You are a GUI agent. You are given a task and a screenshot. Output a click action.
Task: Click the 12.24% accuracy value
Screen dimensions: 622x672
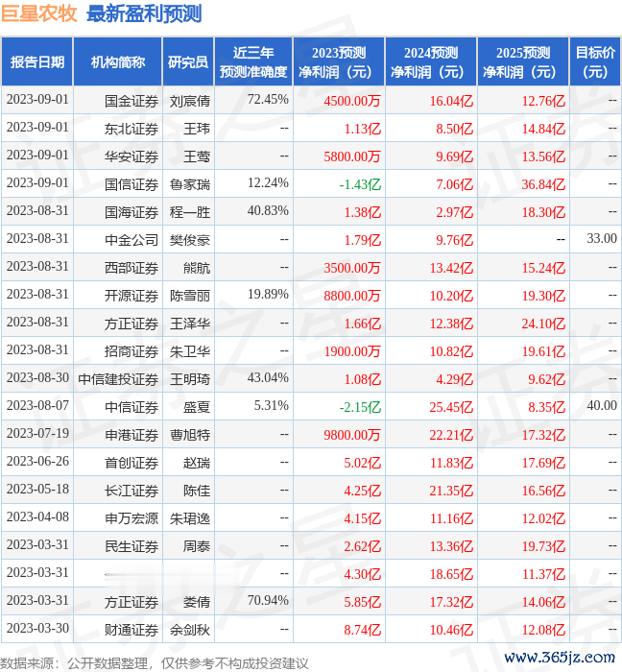point(268,182)
